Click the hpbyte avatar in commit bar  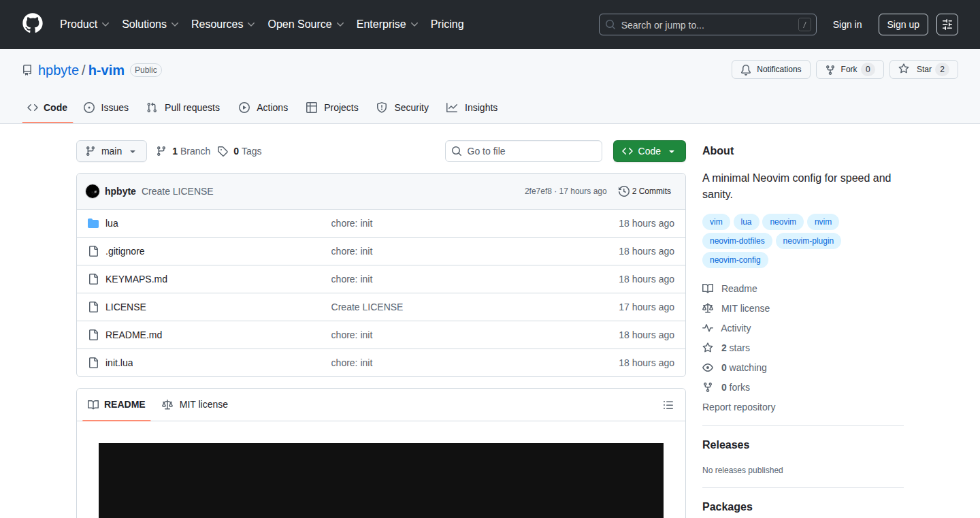tap(93, 191)
